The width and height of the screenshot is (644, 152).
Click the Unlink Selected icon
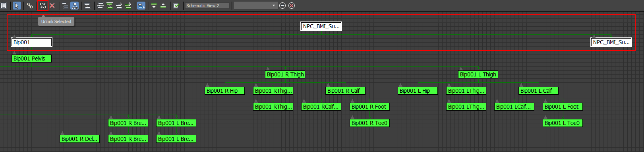[x=43, y=6]
